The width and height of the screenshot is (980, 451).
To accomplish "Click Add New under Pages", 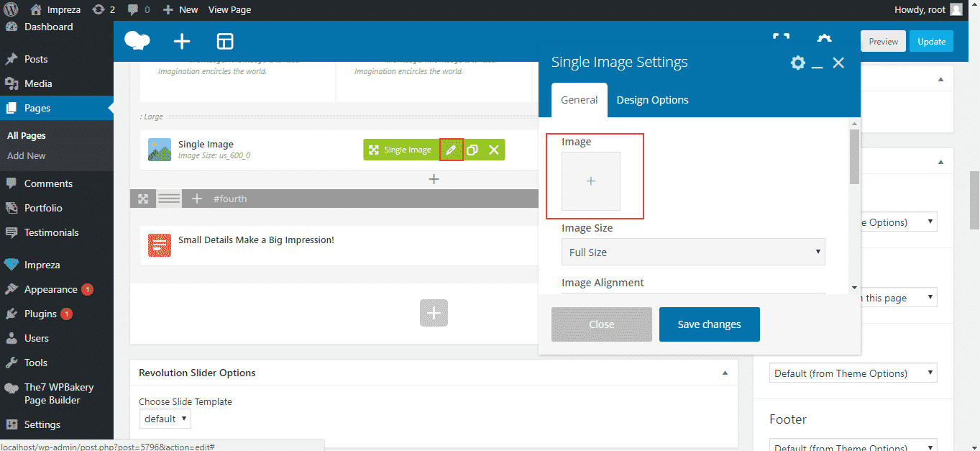I will [x=27, y=155].
